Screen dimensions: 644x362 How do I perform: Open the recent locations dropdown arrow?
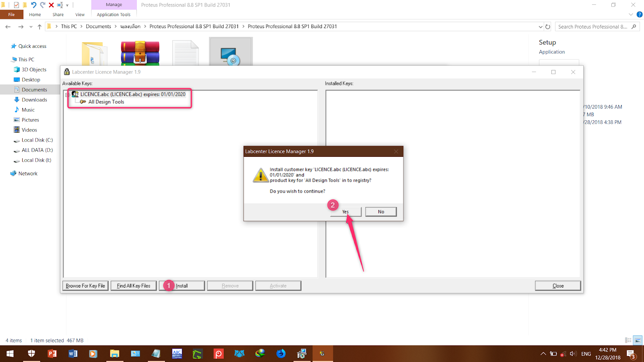point(31,27)
